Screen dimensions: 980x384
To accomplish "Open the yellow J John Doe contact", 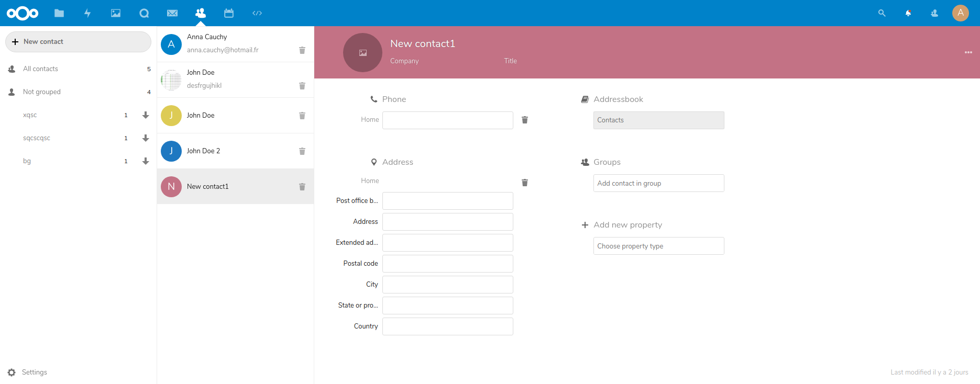I will (x=235, y=116).
